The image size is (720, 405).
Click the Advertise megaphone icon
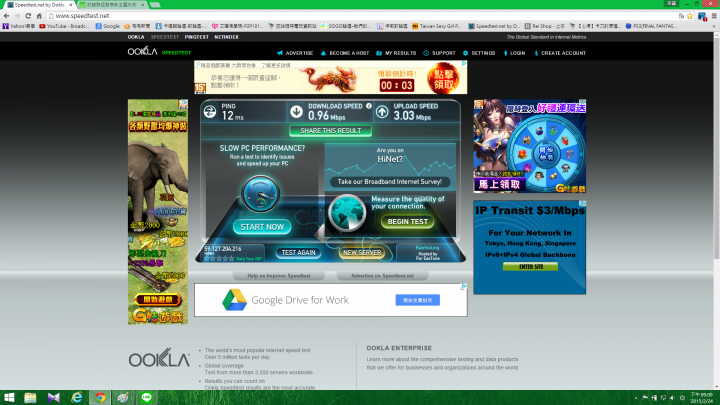coord(280,53)
